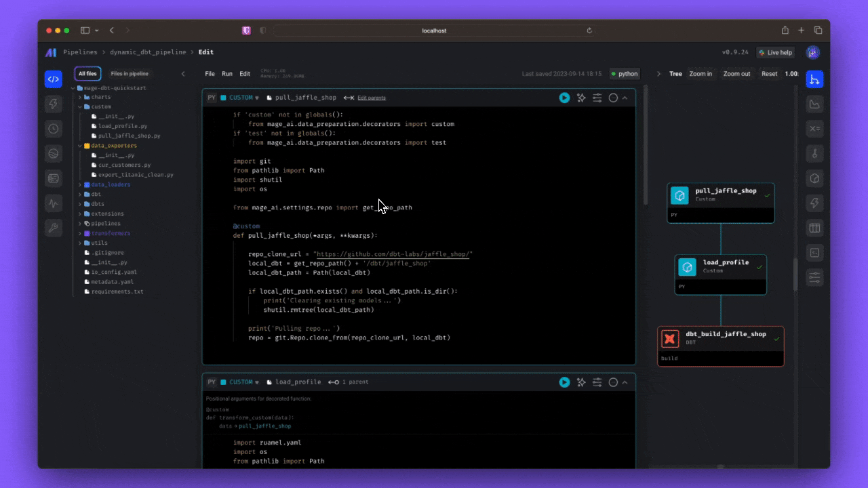The image size is (868, 488).
Task: Click the Zoom out button
Action: click(736, 74)
